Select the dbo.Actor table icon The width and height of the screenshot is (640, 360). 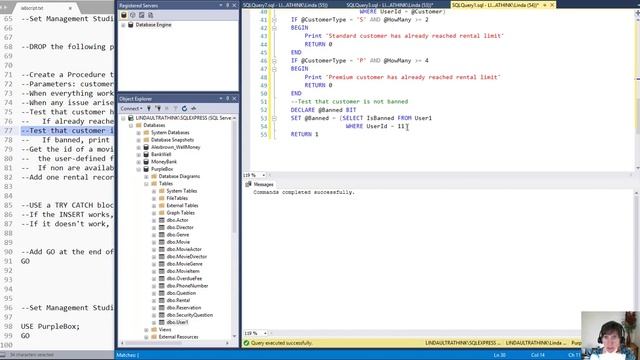pyautogui.click(x=162, y=220)
